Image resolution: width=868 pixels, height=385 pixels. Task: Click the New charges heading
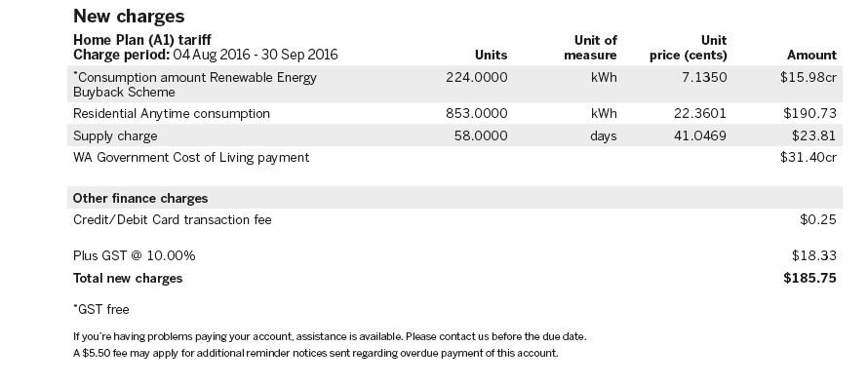coord(129,16)
